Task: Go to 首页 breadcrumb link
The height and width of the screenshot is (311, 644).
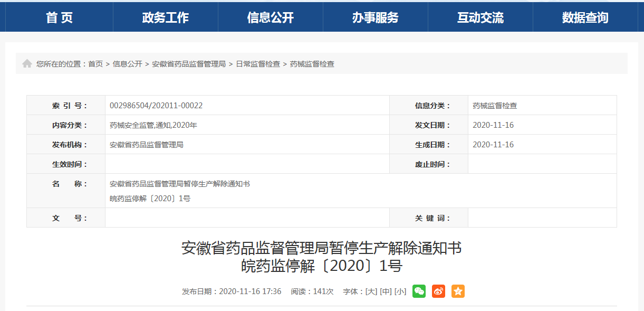Action: 95,64
